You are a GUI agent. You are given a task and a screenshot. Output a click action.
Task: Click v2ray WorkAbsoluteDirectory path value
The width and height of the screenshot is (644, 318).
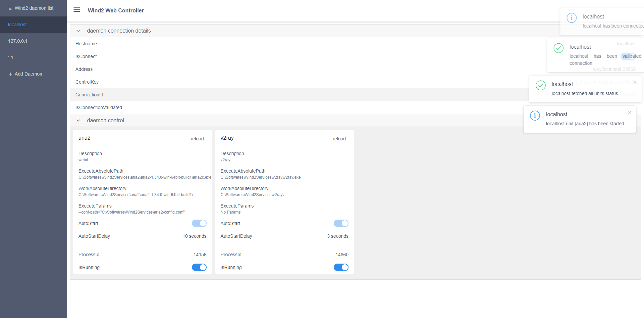[x=252, y=195]
